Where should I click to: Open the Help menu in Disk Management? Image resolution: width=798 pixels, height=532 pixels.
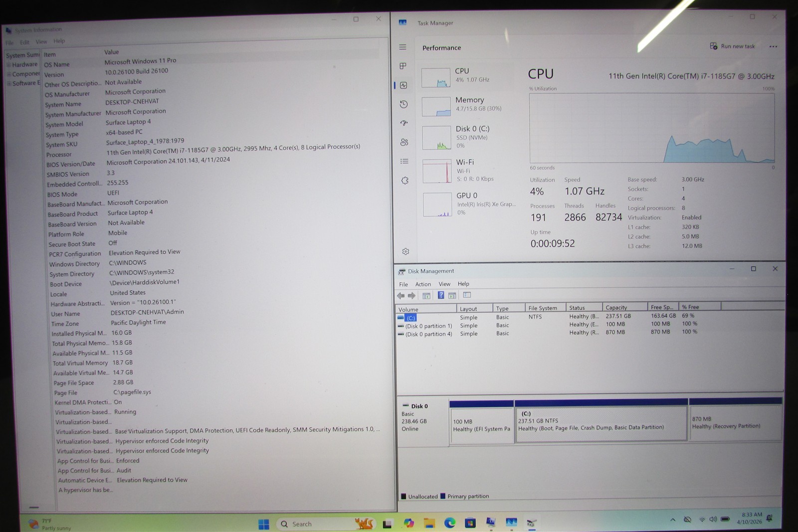463,284
